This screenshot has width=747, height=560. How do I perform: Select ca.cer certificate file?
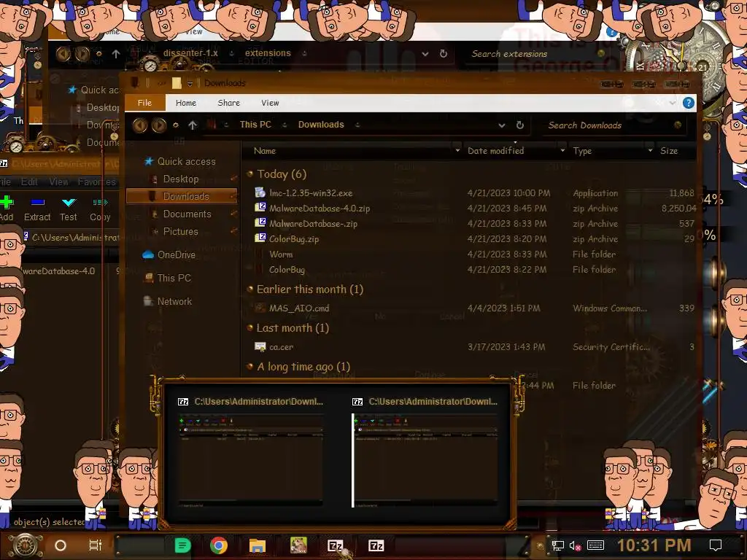(x=281, y=347)
